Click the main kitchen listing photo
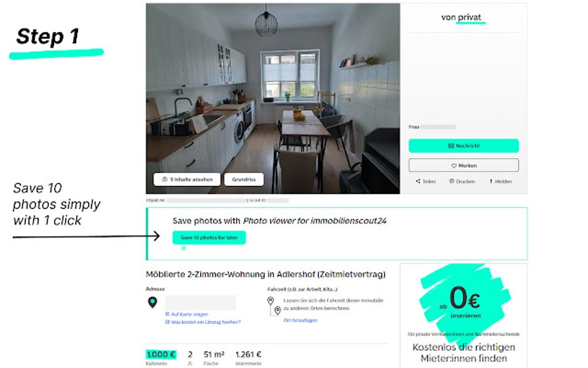Viewport: 588px width, 368px height. pyautogui.click(x=273, y=98)
